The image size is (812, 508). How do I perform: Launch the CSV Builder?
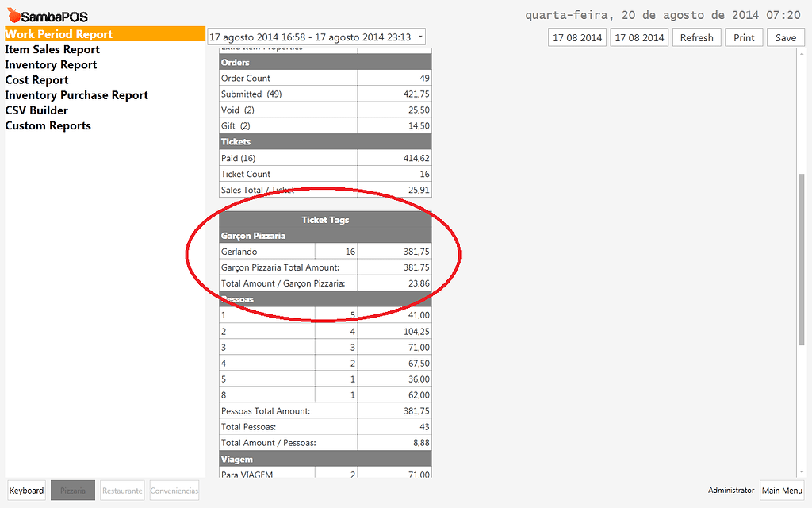click(x=36, y=110)
